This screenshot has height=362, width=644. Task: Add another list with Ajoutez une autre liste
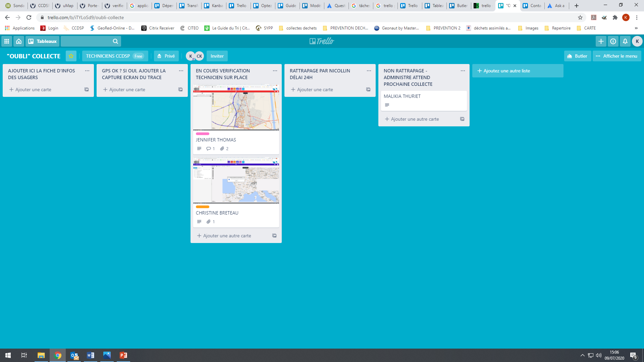pos(518,71)
